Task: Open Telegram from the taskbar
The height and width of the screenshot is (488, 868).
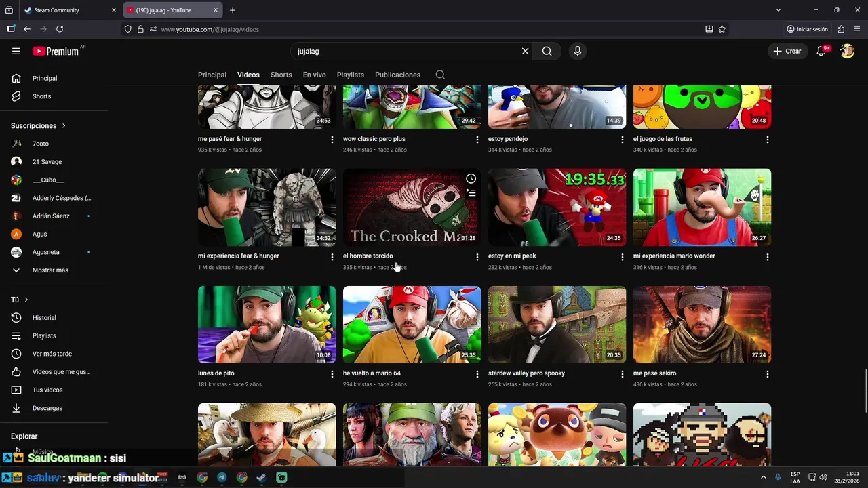Action: (x=222, y=477)
